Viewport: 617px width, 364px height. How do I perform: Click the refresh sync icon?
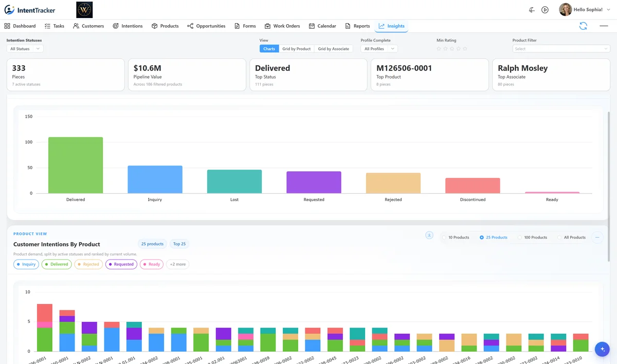(583, 26)
